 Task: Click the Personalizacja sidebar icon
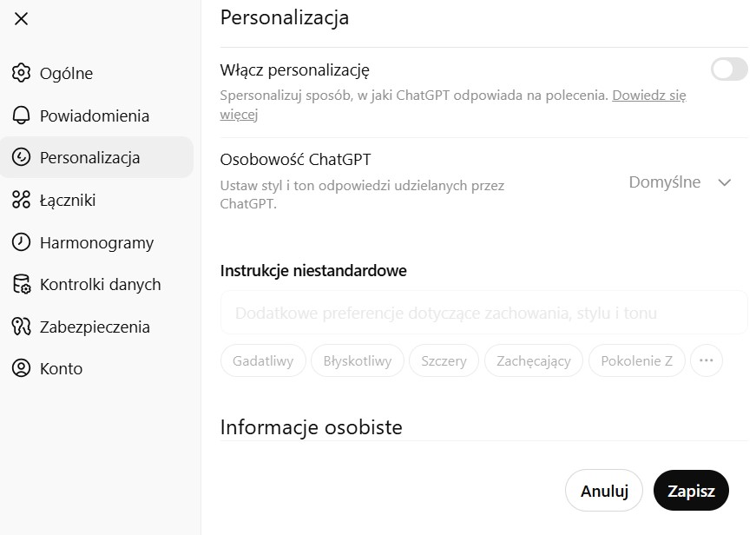(x=21, y=157)
